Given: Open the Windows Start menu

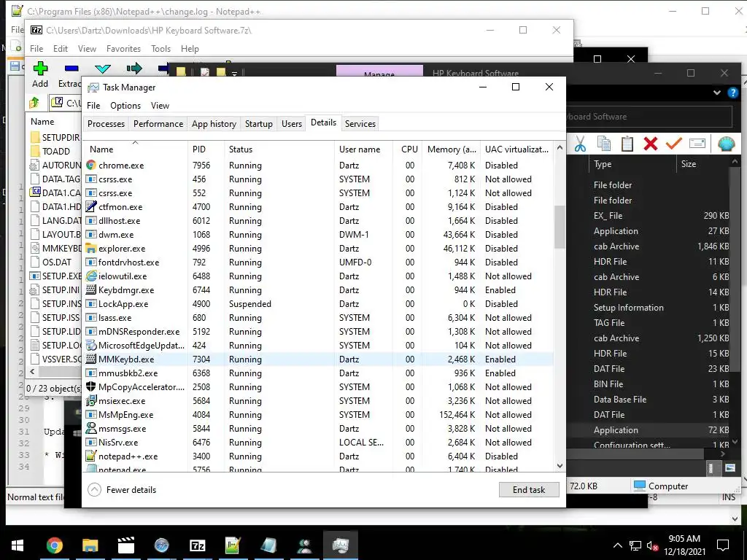Looking at the screenshot, I should click(18, 545).
